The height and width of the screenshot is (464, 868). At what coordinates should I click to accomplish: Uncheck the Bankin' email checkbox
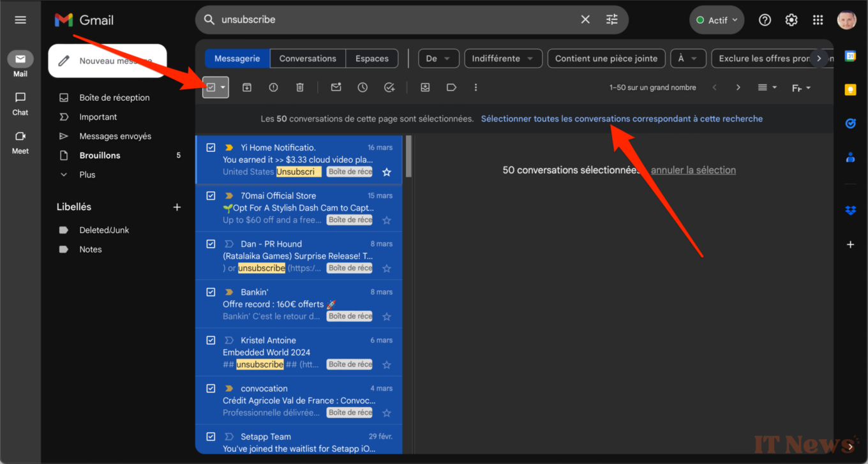point(211,292)
